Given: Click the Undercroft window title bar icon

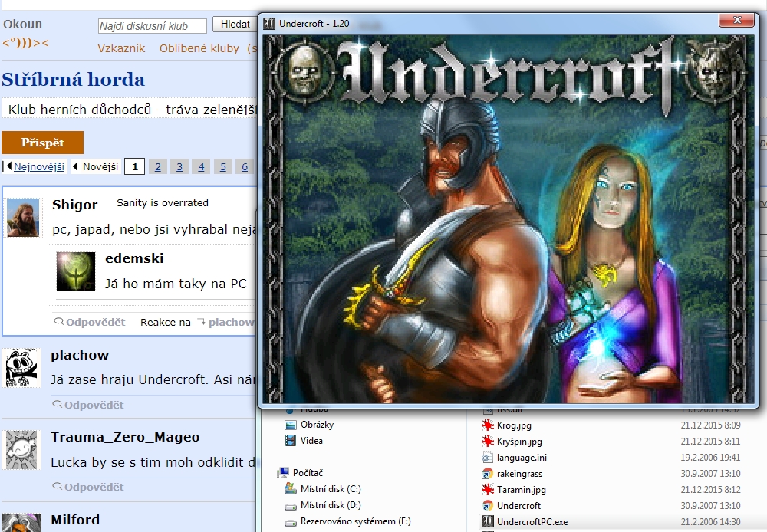Looking at the screenshot, I should click(269, 24).
